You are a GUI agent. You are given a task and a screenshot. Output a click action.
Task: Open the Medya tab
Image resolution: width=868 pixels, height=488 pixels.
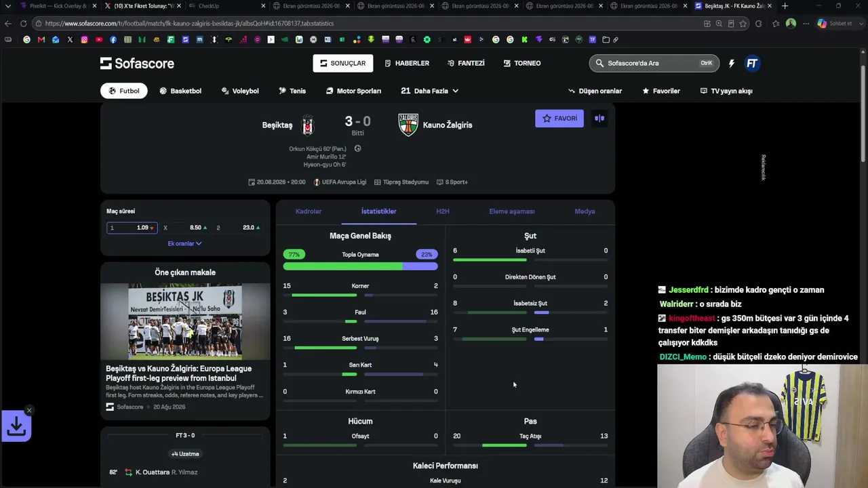coord(585,211)
